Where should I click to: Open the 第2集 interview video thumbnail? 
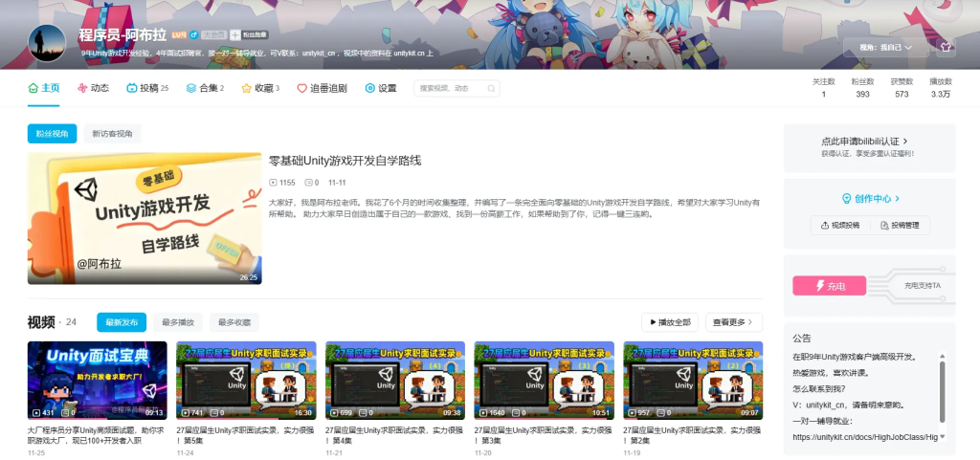693,380
